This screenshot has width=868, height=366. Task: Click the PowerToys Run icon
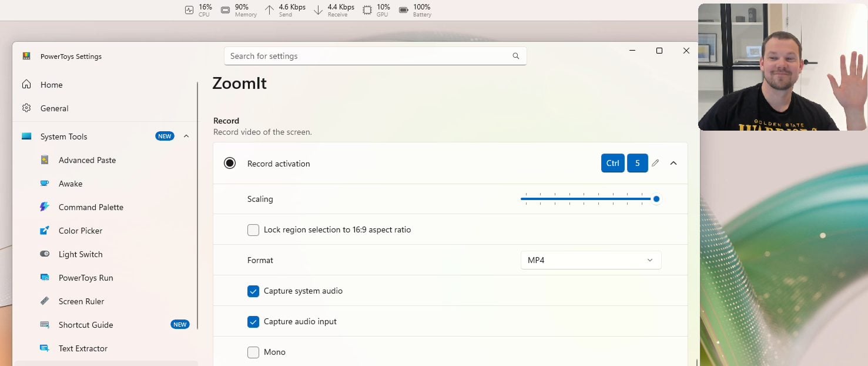45,277
